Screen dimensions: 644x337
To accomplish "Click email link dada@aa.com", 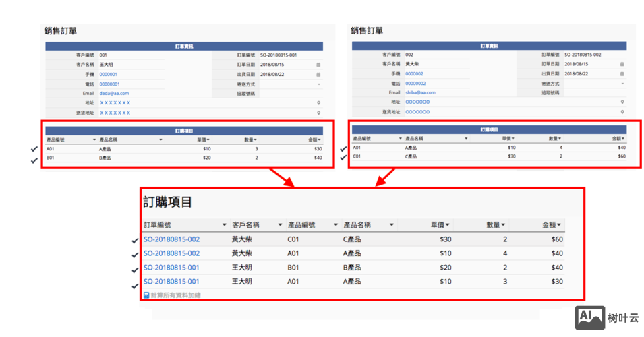I will click(x=114, y=94).
